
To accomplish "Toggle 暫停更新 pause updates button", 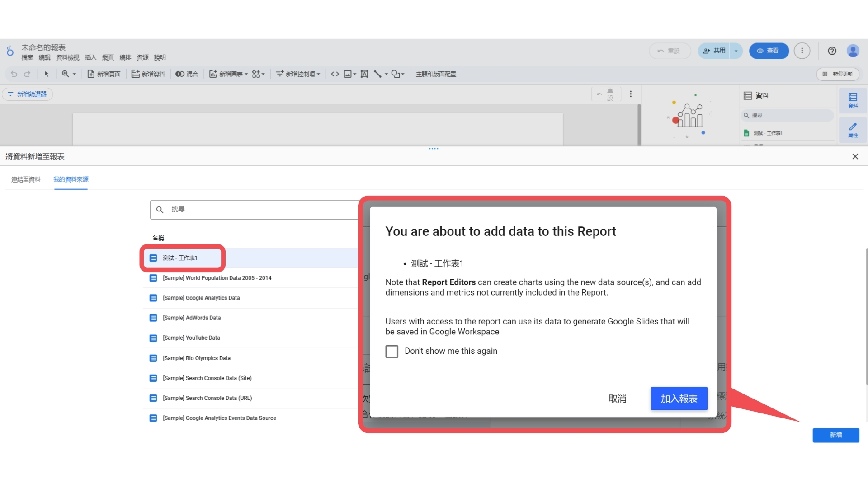I will pyautogui.click(x=838, y=74).
